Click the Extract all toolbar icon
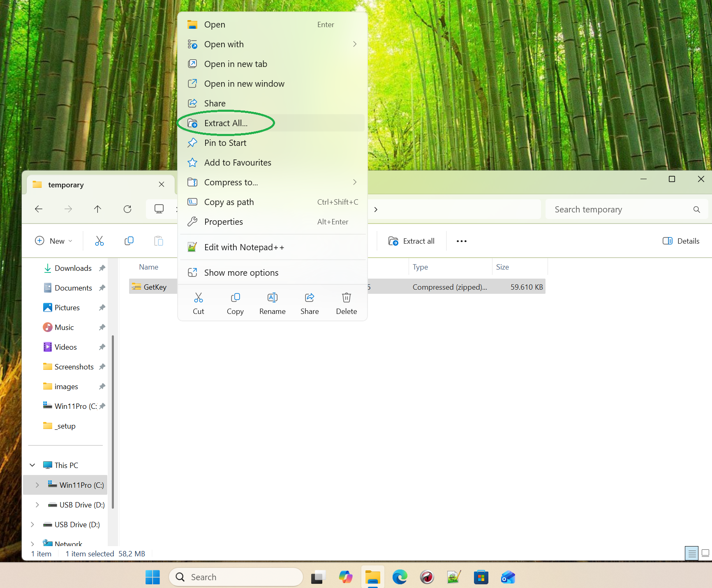 (411, 241)
